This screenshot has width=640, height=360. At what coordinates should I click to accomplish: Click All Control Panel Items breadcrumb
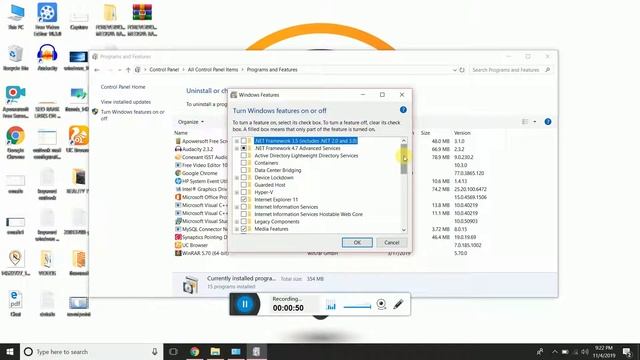point(213,70)
